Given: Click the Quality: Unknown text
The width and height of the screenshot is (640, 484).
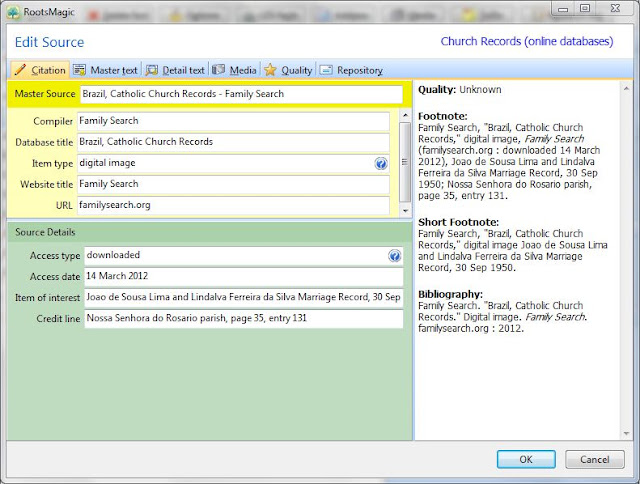Looking at the screenshot, I should click(460, 90).
